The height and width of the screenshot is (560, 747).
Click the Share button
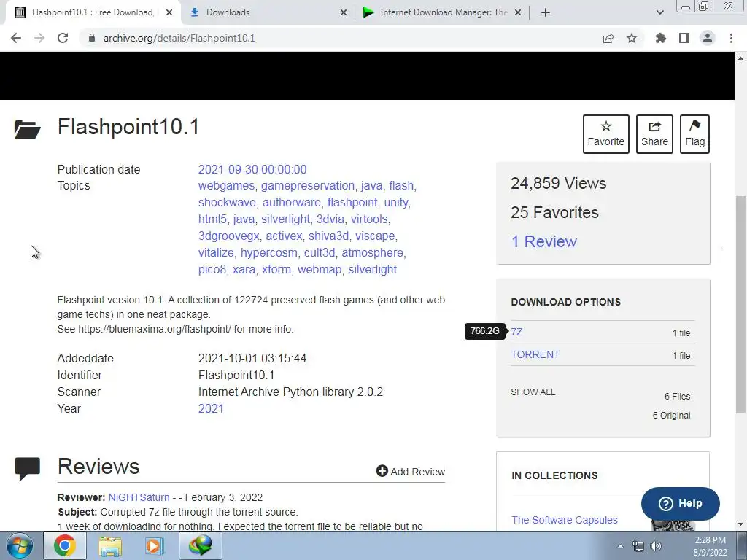coord(654,134)
